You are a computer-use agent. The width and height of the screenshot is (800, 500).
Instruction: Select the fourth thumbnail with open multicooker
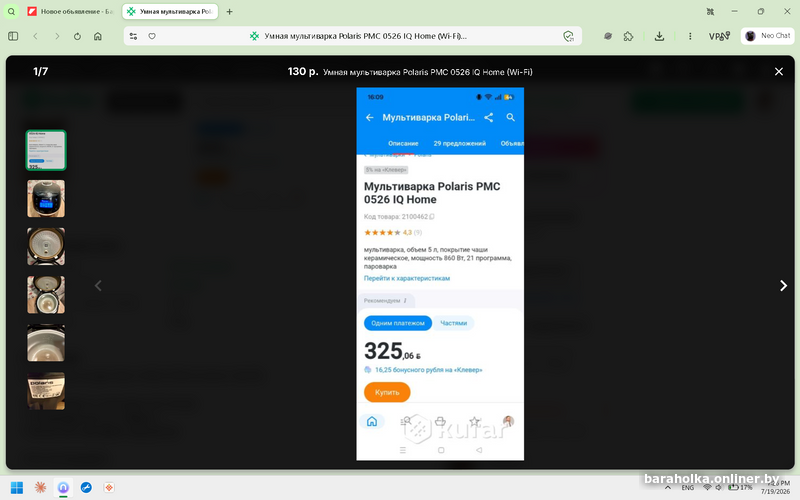46,295
